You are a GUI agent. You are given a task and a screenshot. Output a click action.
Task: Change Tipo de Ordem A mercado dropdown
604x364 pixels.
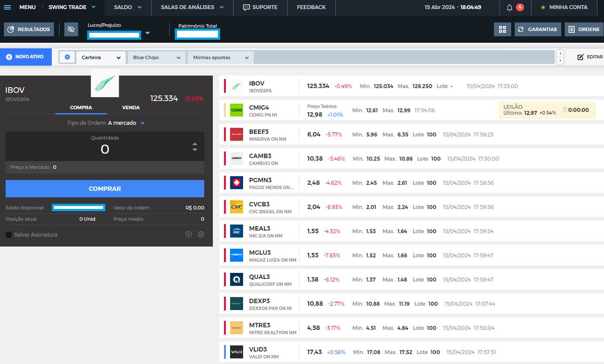(126, 123)
